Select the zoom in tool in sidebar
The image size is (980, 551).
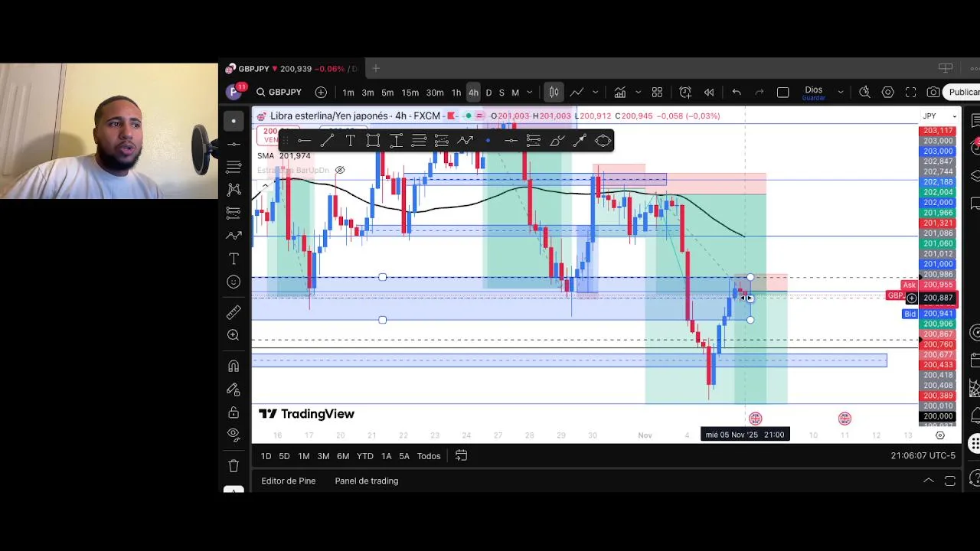pos(234,335)
